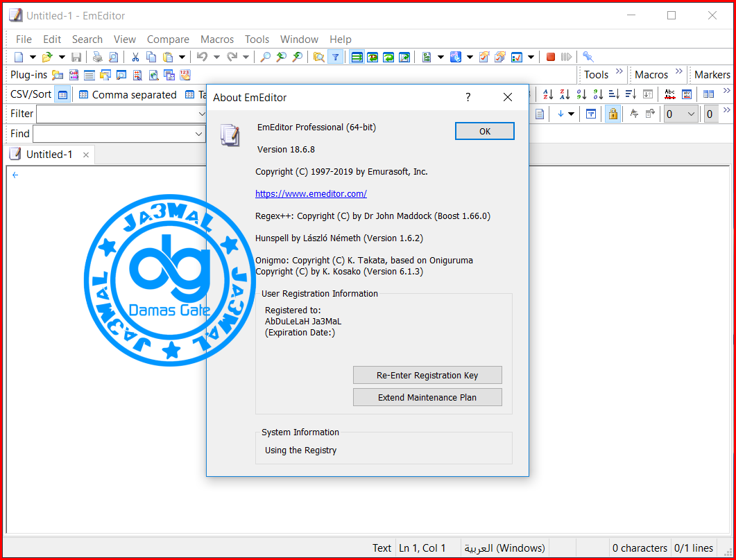Screen dimensions: 736x560
Task: Click OK in About EmEditor dialog
Action: 485,131
